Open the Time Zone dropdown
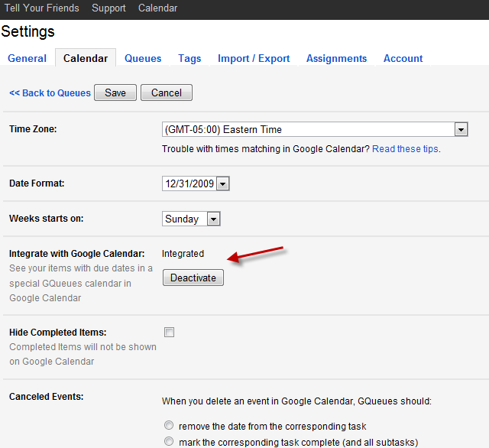Viewport: 489px width, 448px height. coord(315,130)
